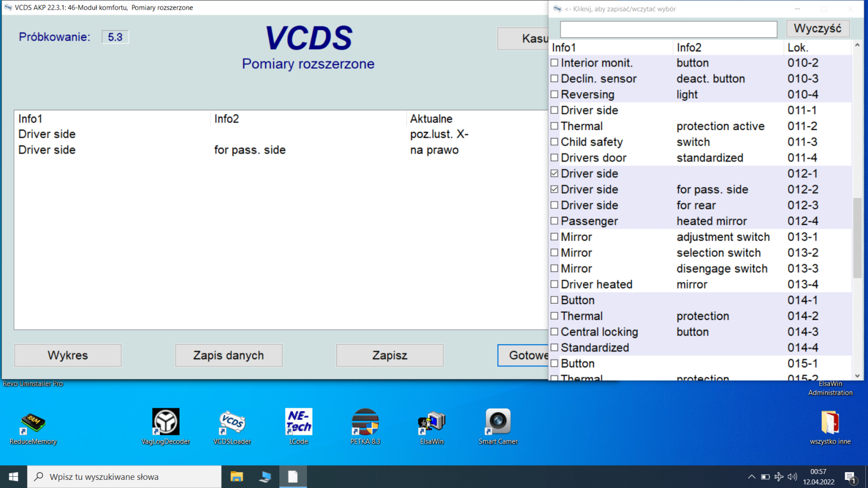Open the ReduceMemory desktop shortcut
The width and height of the screenshot is (868, 488).
point(33,427)
